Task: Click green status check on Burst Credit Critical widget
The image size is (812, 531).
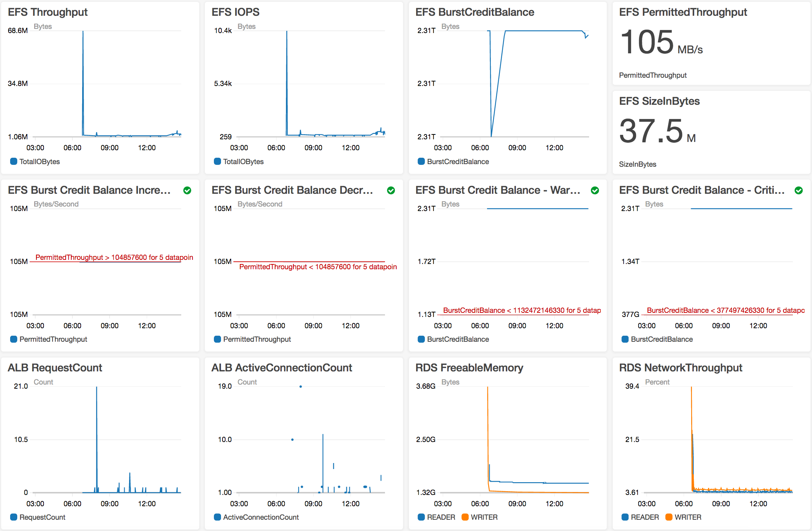Action: (798, 190)
